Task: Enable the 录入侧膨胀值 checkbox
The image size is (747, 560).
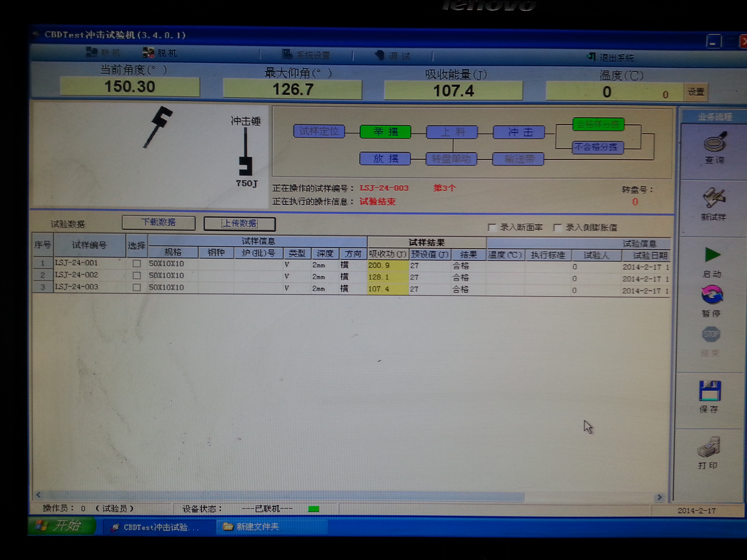Action: click(558, 228)
